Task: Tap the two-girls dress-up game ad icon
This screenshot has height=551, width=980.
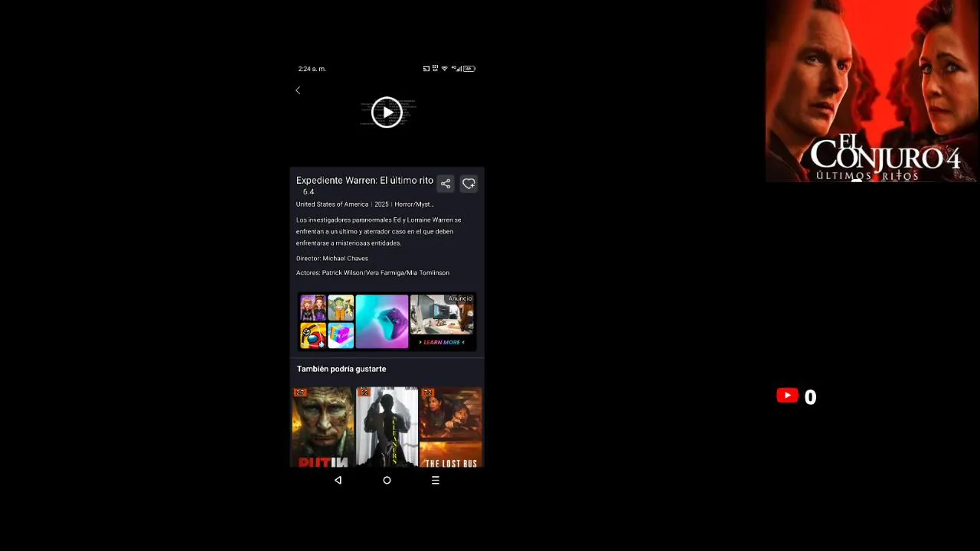Action: (312, 308)
